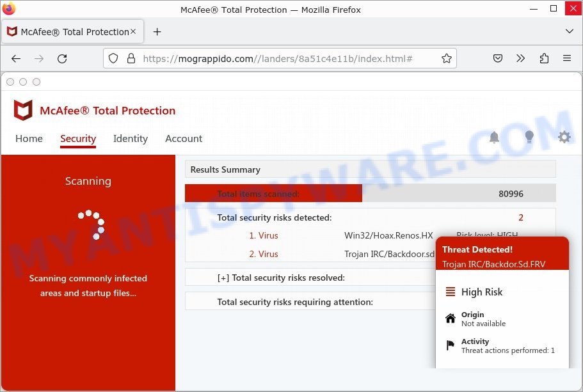Screen dimensions: 583x392
Task: Click 'Scanning commonly infected areas' status text
Action: [88, 285]
